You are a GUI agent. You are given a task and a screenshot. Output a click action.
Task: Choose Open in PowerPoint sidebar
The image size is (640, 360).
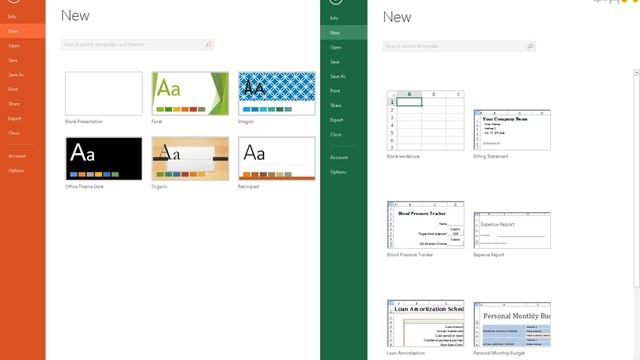pyautogui.click(x=13, y=46)
